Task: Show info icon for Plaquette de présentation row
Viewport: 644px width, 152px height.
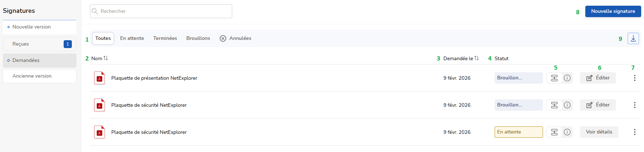Action: [x=567, y=78]
